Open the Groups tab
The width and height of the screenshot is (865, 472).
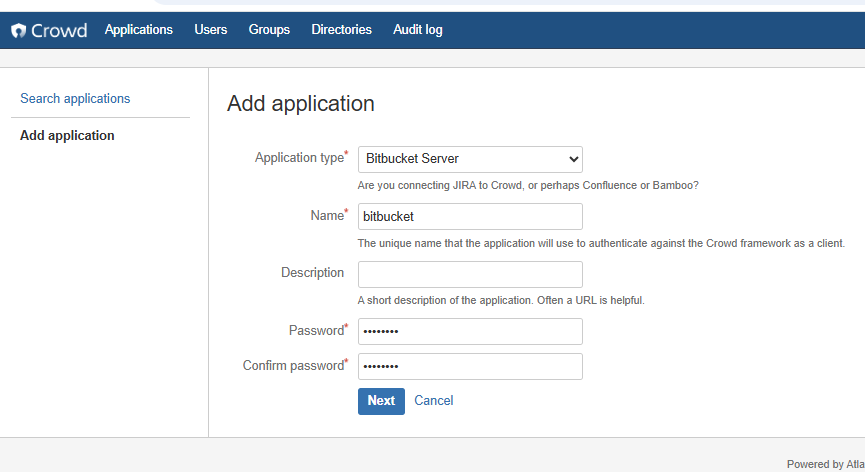click(x=269, y=30)
